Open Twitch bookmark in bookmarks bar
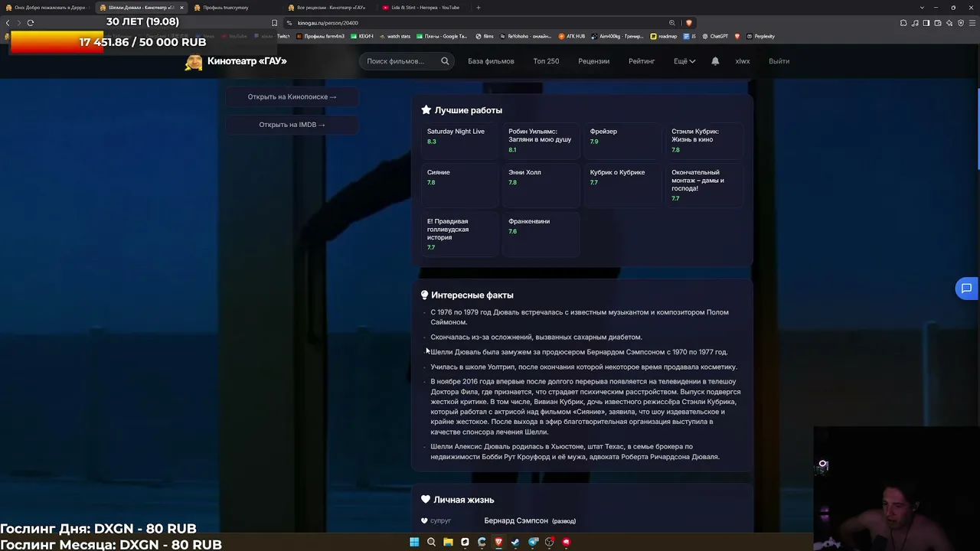This screenshot has width=980, height=551. [283, 36]
